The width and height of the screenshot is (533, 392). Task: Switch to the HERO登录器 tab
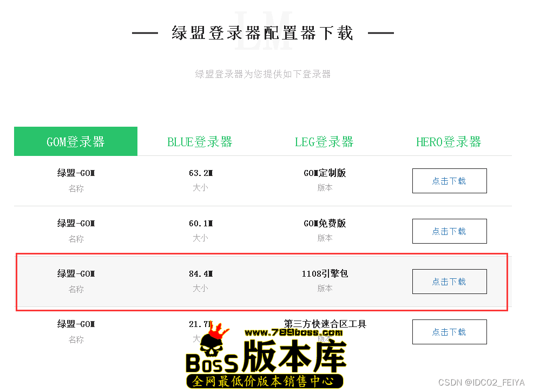[x=449, y=142]
